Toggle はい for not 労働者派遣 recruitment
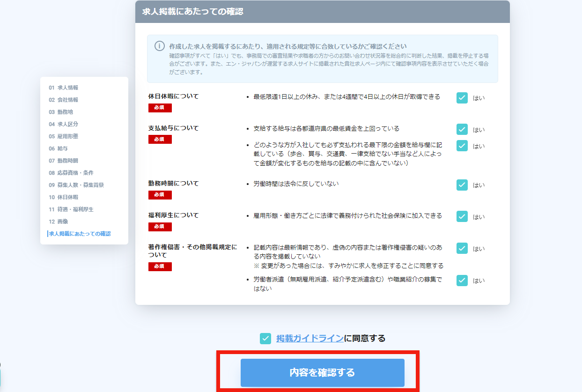Image resolution: width=582 pixels, height=392 pixels. (462, 280)
